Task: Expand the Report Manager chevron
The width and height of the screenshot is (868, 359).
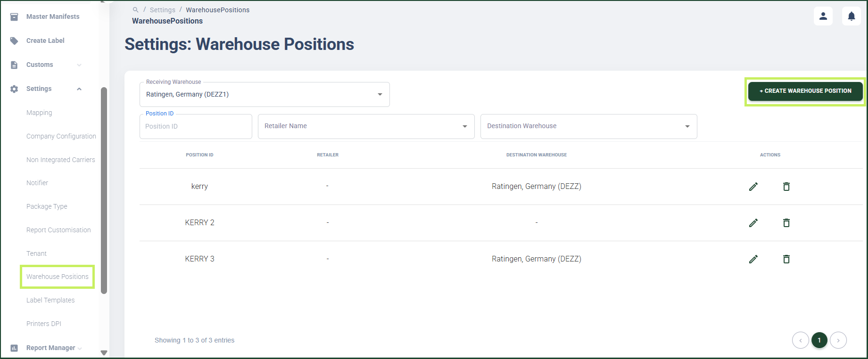Action: pos(80,349)
